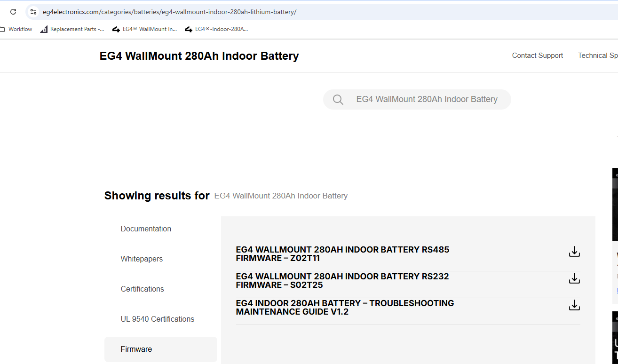
Task: Open the Replacement Parts bookmark
Action: pos(72,29)
